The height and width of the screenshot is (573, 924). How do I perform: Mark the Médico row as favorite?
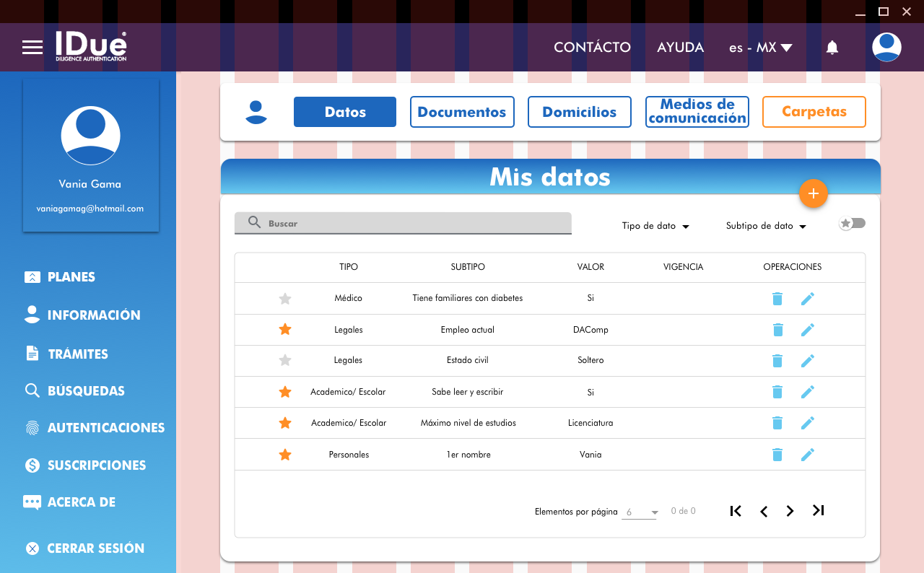[x=285, y=298]
